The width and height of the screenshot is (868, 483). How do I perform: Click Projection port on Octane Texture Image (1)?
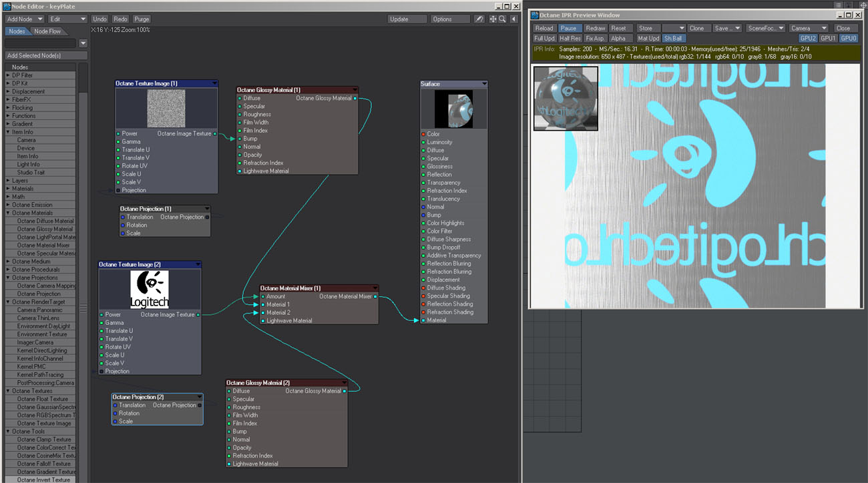click(118, 190)
